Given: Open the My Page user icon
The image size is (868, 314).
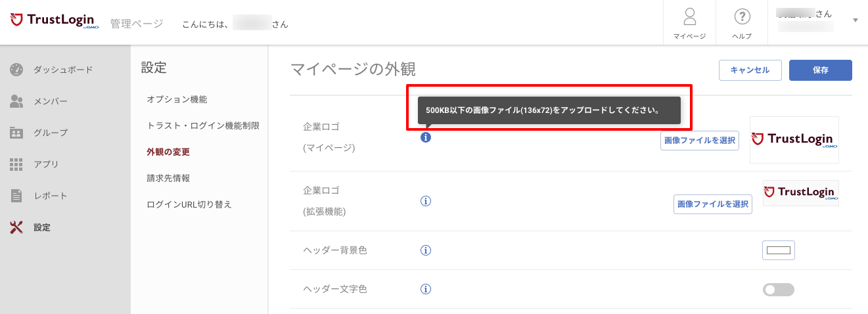Looking at the screenshot, I should point(689,16).
